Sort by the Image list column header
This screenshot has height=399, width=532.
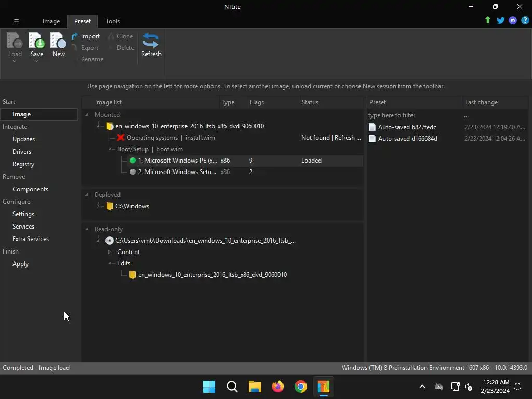pyautogui.click(x=151, y=102)
